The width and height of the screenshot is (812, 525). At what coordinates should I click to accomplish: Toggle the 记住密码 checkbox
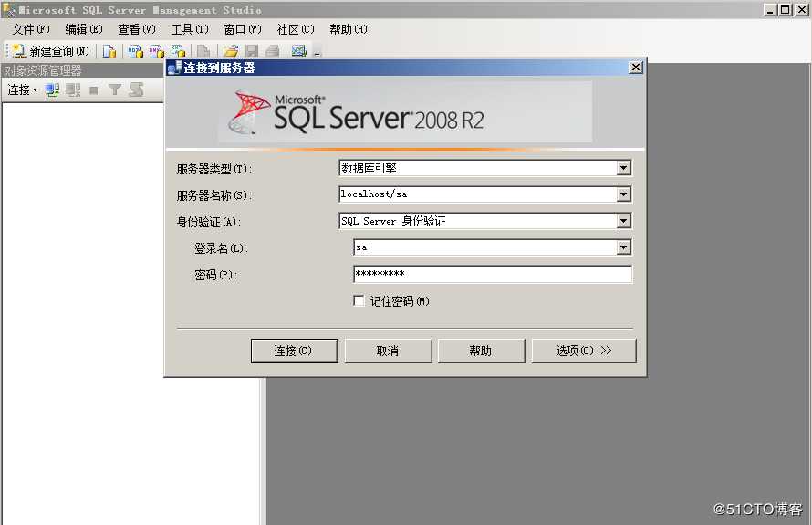359,300
